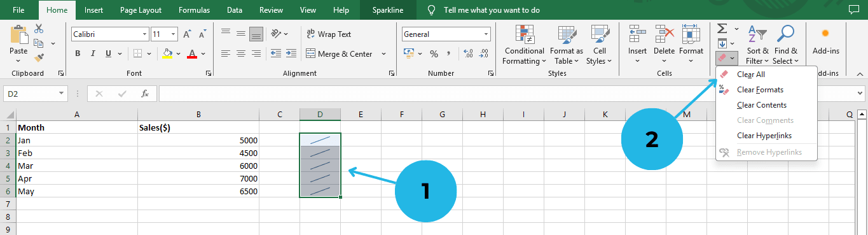Viewport: 868px width, 235px height.
Task: Toggle Wrap Text option
Action: pyautogui.click(x=329, y=34)
